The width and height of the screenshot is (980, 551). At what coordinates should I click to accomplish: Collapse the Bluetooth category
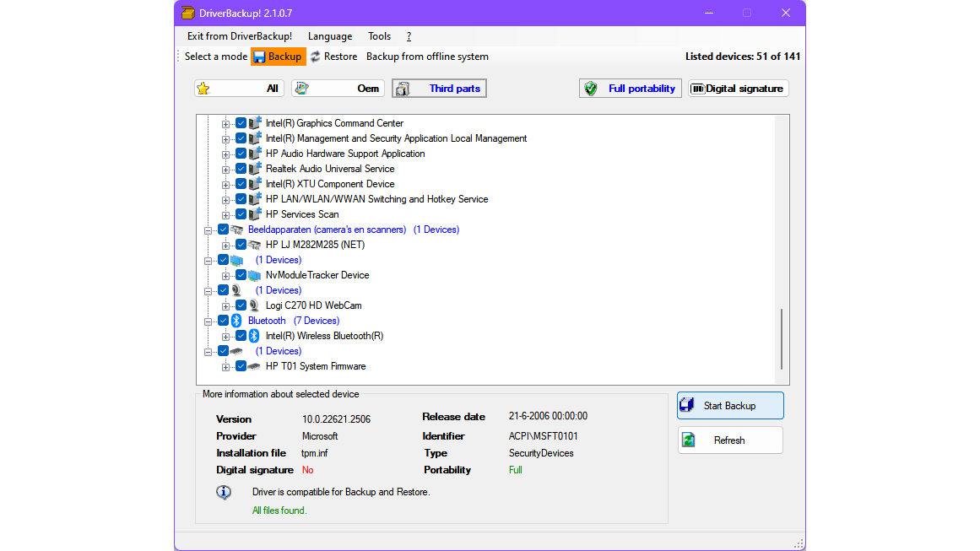[208, 321]
